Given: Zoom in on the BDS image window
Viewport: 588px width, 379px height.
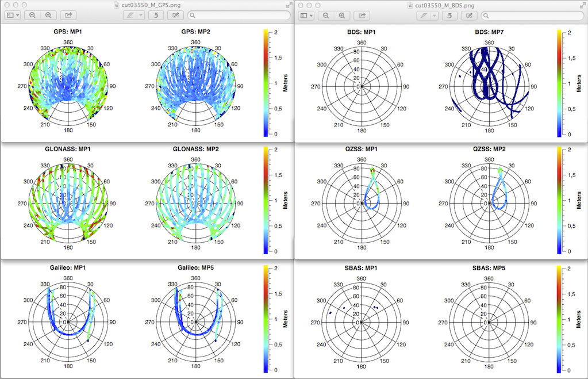Looking at the screenshot, I should [x=342, y=16].
